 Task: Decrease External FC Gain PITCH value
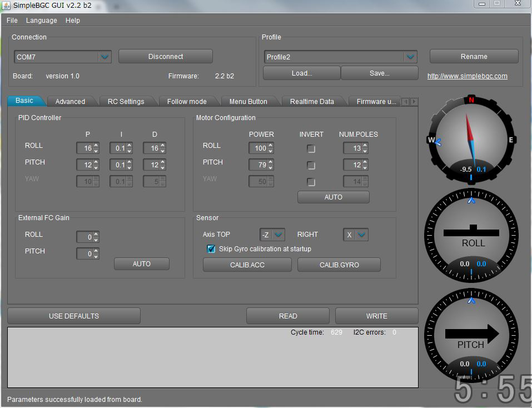(x=96, y=256)
